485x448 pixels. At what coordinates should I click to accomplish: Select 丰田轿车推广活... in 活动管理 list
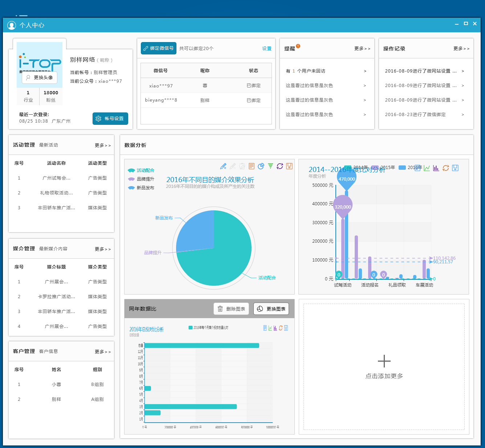coord(57,208)
